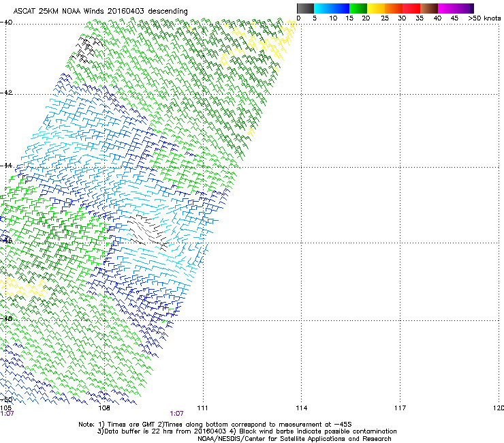Select the longitude axis label '117'
The image size is (504, 443).
coord(400,408)
